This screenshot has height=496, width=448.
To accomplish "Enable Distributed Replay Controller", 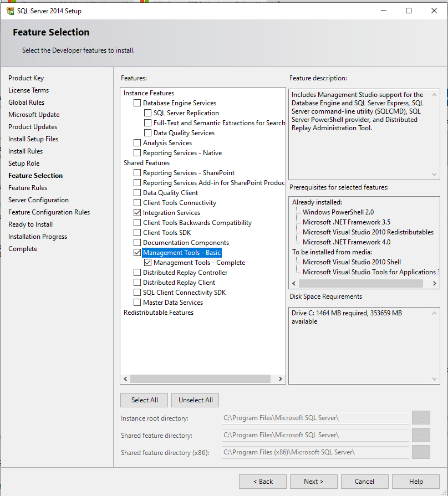I will [x=137, y=272].
